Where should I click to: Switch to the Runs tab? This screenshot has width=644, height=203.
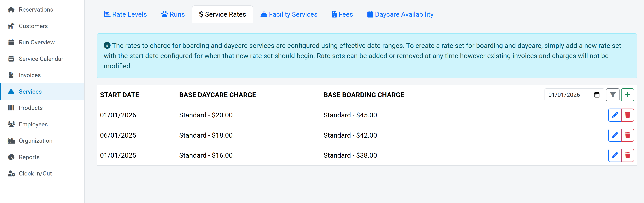pos(173,14)
